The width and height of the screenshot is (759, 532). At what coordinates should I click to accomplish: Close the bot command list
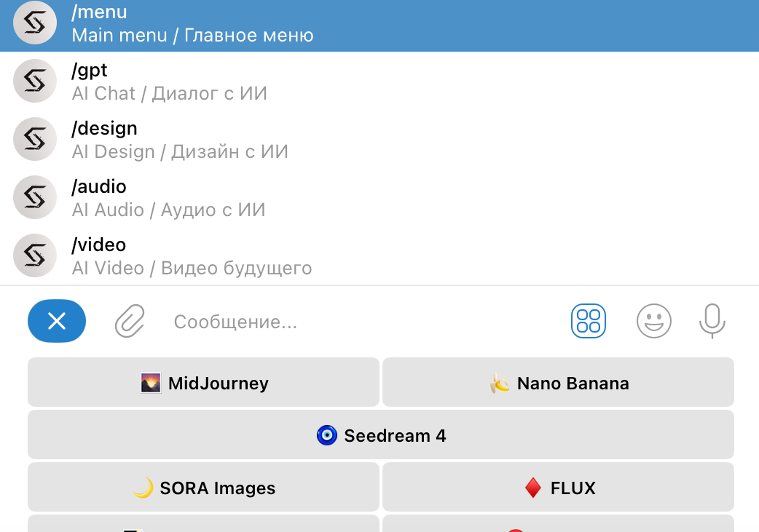(x=57, y=321)
